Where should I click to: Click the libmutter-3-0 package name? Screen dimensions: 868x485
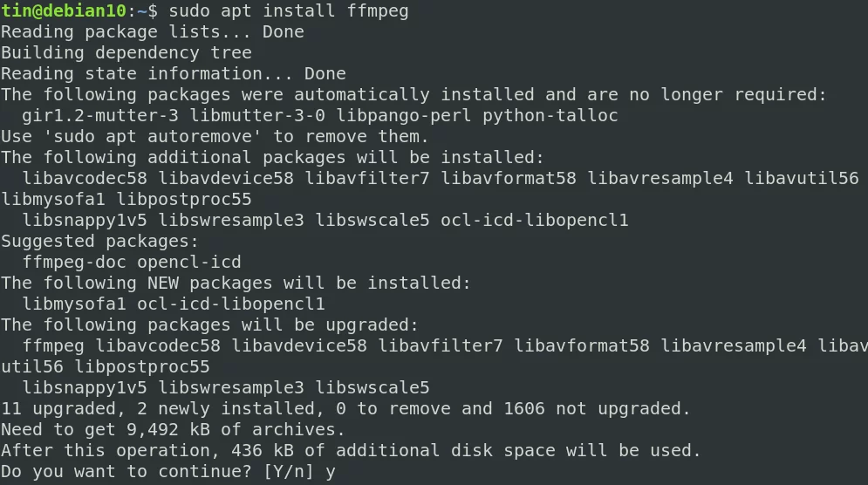257,116
